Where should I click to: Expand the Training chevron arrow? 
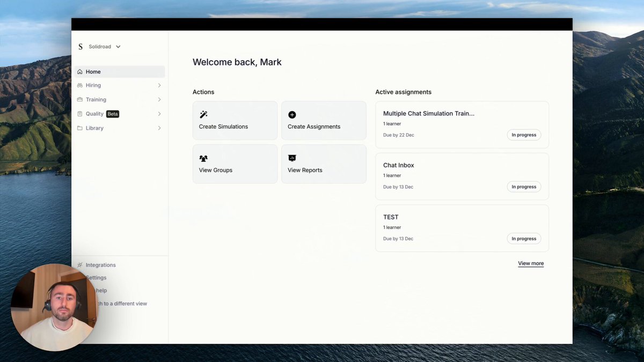point(159,100)
